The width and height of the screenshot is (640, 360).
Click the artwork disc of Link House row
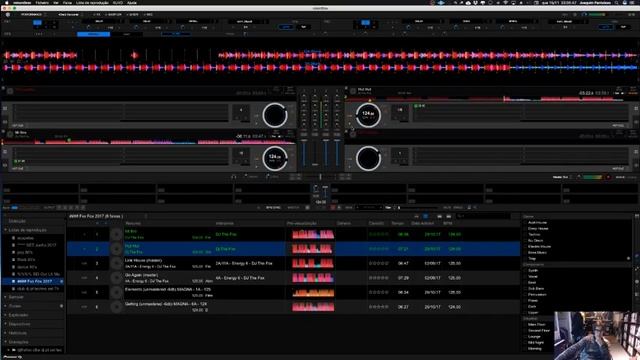116,263
